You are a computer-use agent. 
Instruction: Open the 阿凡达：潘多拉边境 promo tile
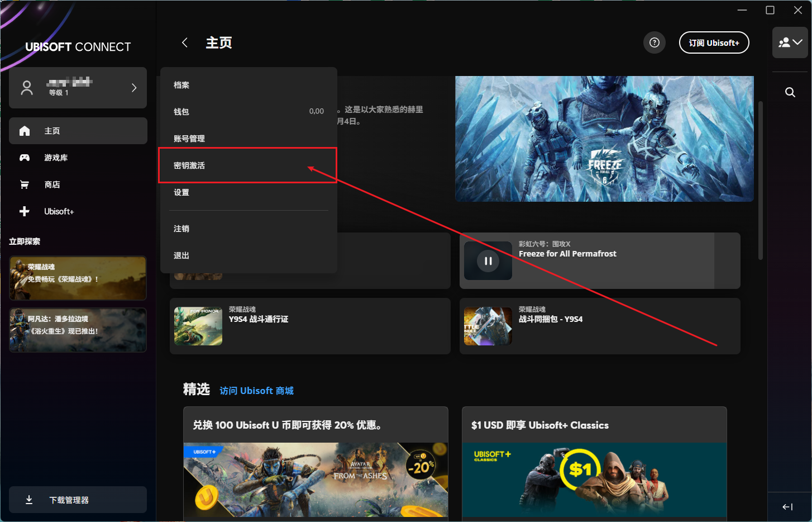pyautogui.click(x=78, y=330)
